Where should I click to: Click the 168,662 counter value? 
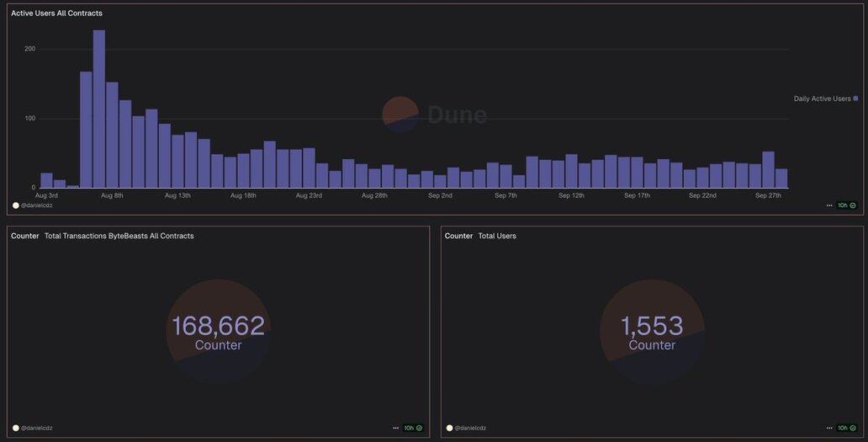tap(218, 326)
